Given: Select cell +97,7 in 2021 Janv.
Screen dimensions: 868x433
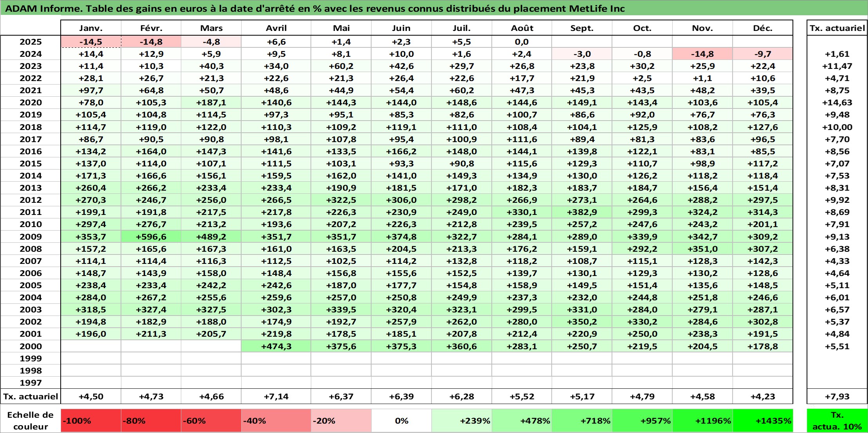Looking at the screenshot, I should pyautogui.click(x=91, y=90).
